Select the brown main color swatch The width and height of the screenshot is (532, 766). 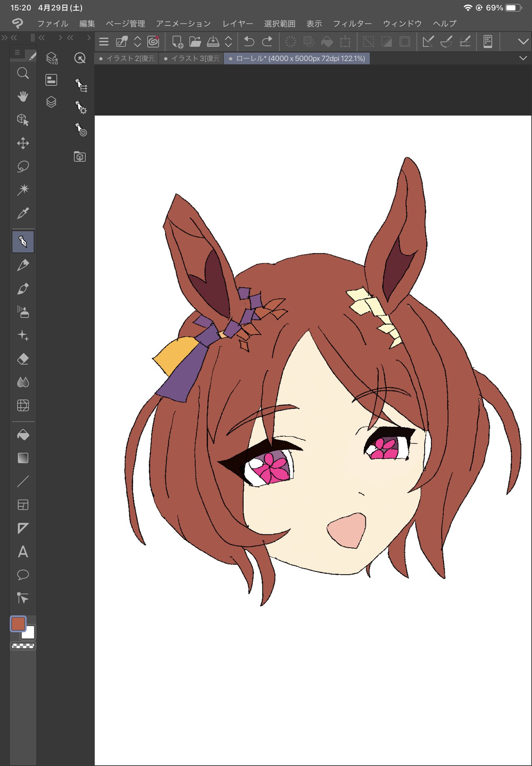coord(18,623)
